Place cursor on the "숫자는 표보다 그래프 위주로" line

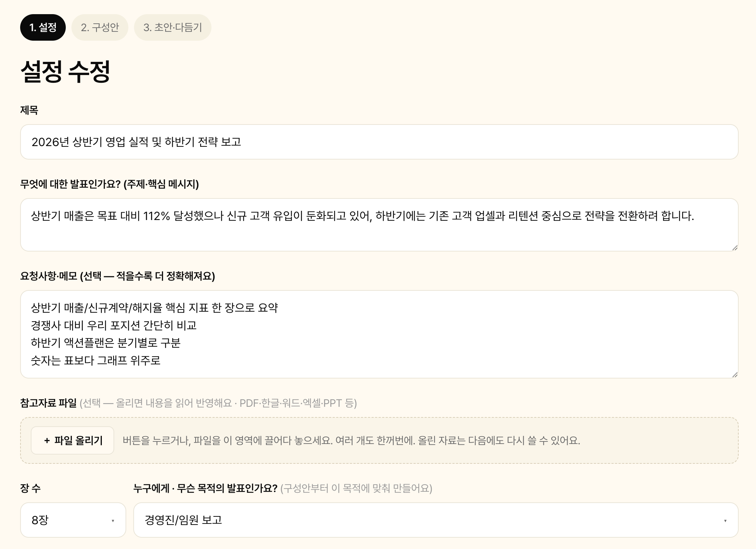coord(95,360)
